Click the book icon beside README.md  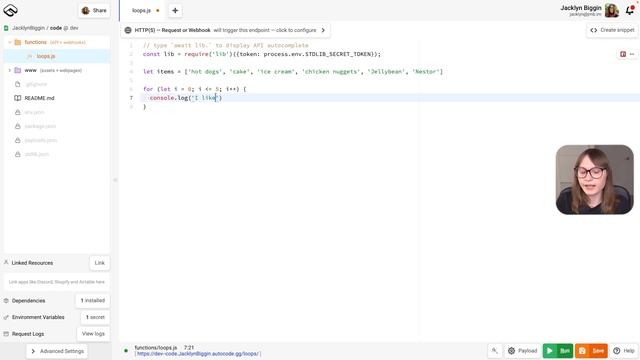(18, 98)
